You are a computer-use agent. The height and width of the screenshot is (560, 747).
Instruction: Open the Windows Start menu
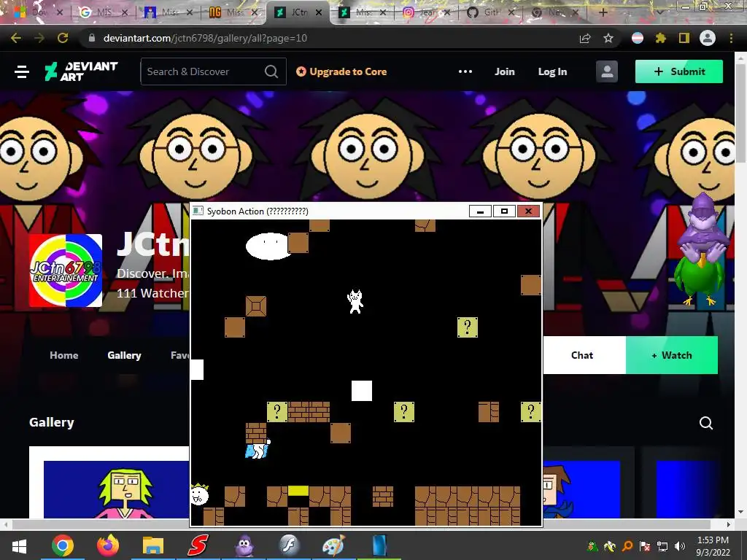(18, 545)
